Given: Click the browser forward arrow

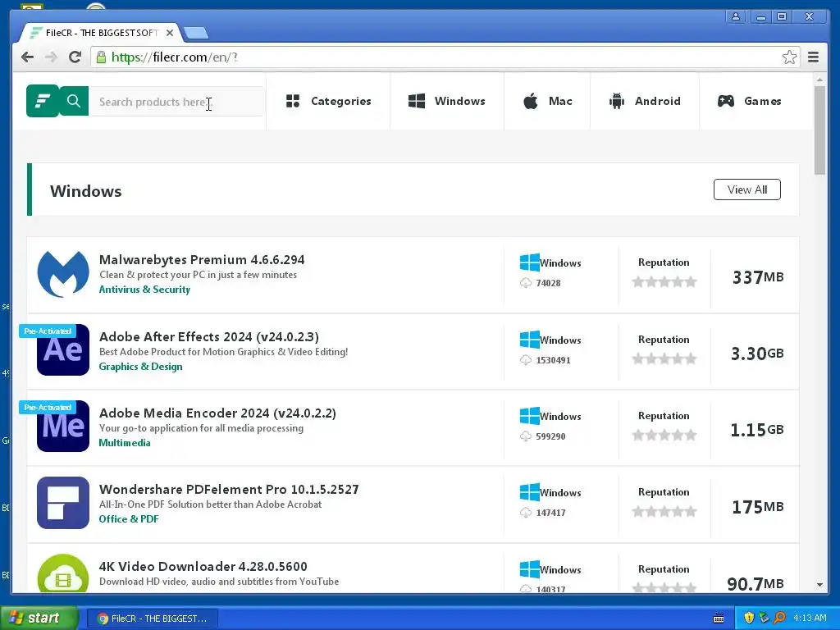Looking at the screenshot, I should tap(52, 57).
